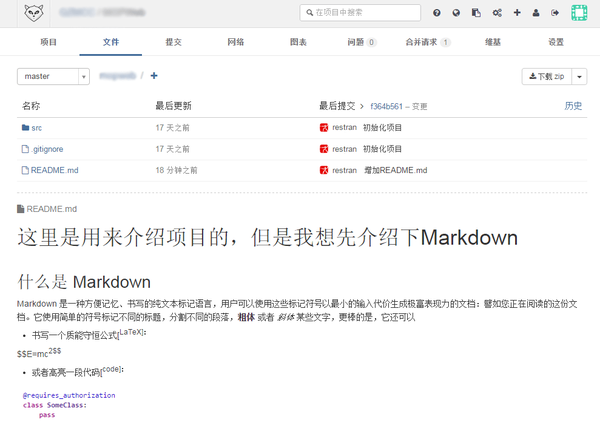Click the plus icon in top bar

pyautogui.click(x=517, y=13)
